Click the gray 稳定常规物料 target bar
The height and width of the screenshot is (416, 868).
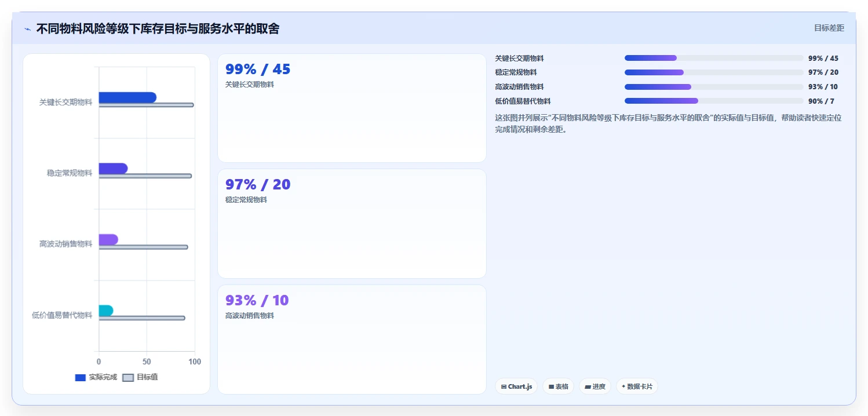tap(145, 176)
